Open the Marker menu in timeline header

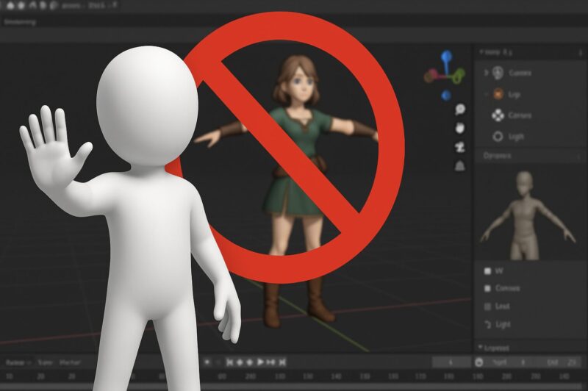(x=70, y=362)
